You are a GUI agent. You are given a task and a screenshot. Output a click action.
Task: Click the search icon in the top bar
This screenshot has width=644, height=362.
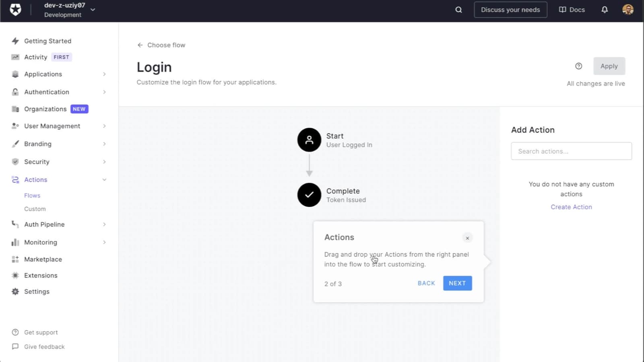coord(458,9)
